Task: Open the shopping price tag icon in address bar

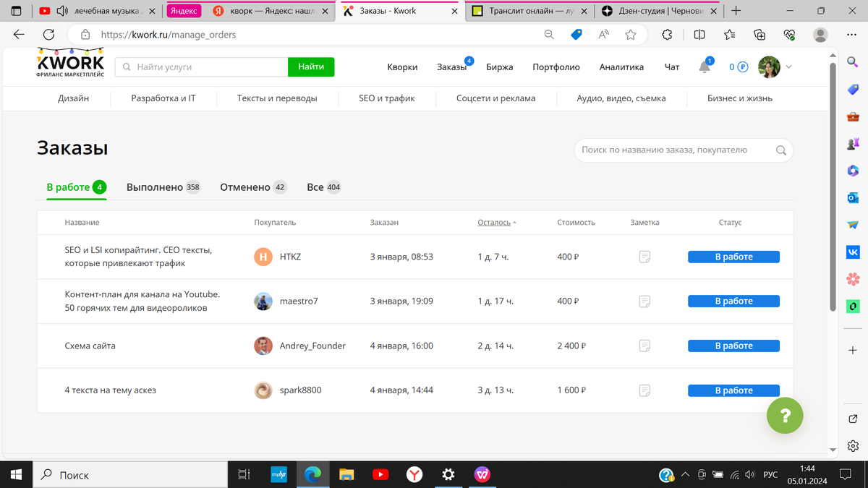Action: (x=576, y=34)
